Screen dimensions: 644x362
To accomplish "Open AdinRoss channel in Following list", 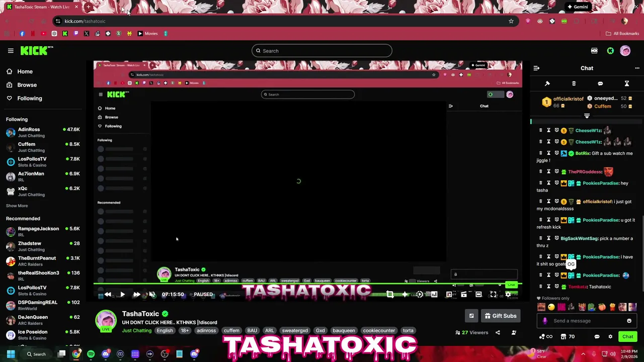I will pos(43,132).
